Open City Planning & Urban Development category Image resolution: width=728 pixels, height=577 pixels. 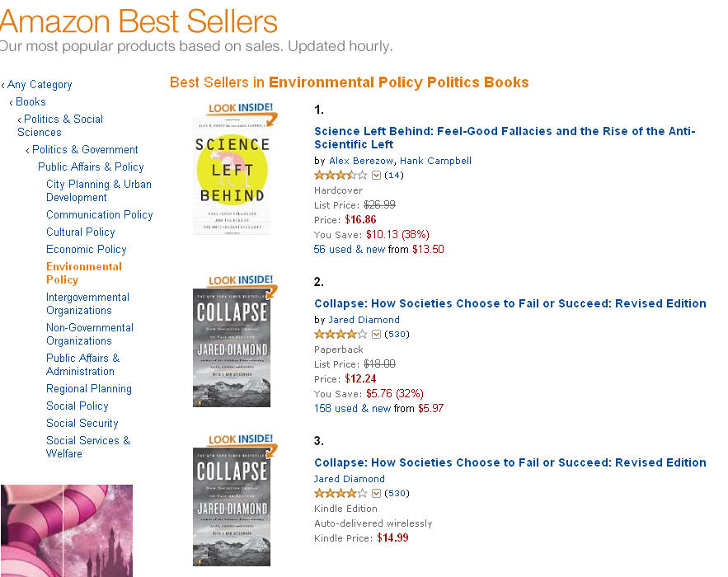99,191
